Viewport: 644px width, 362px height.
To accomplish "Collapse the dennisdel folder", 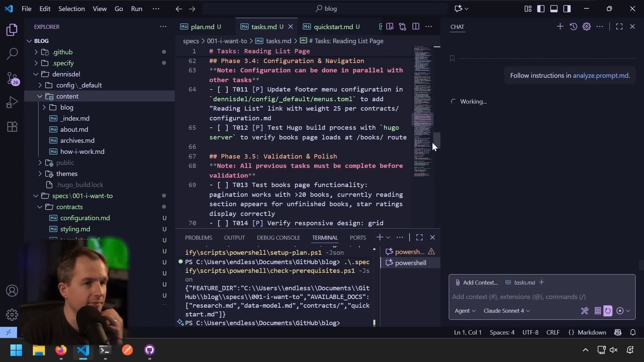I will pos(66,74).
